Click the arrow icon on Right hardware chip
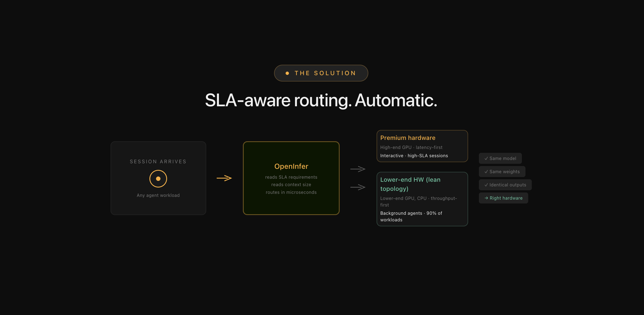 tap(487, 198)
